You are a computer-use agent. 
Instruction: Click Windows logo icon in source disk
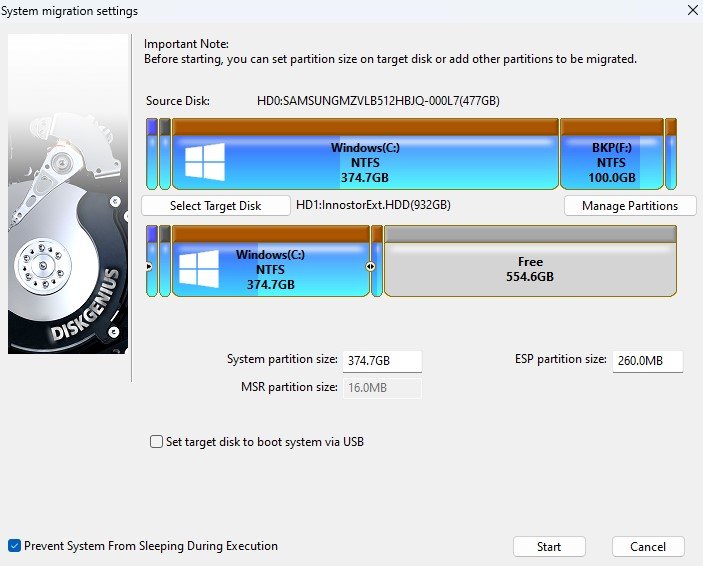[x=205, y=161]
